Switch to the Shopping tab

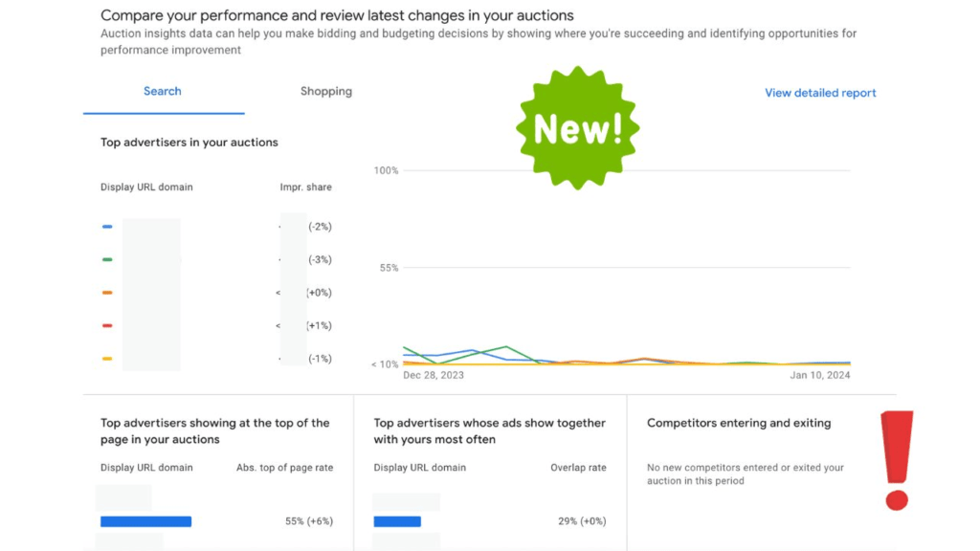pos(325,91)
